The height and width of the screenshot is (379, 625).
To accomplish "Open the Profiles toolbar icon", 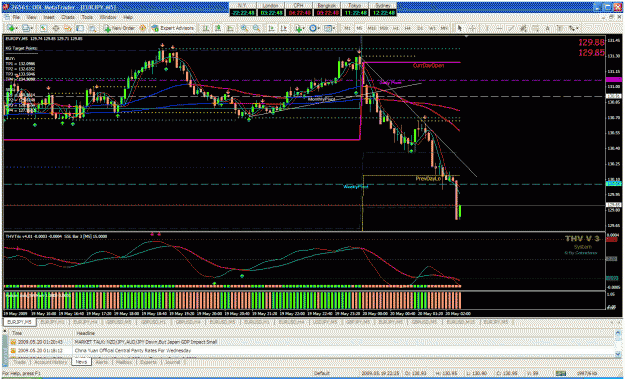I will (27, 28).
